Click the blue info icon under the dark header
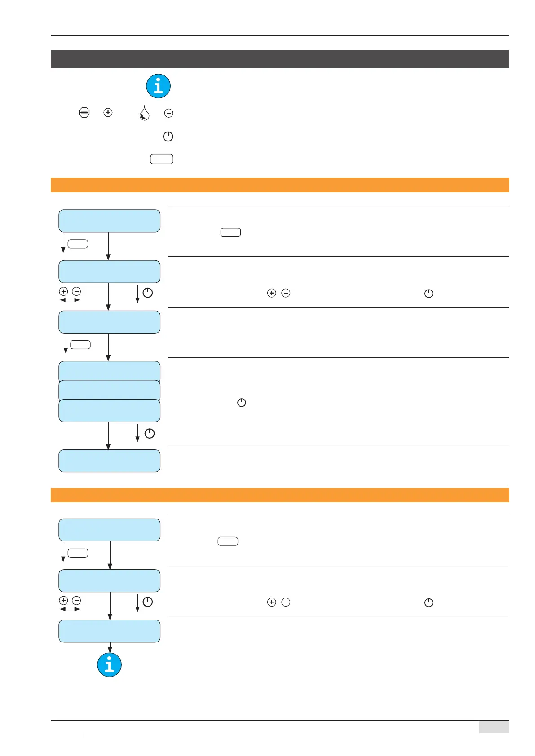The image size is (535, 756). click(x=158, y=86)
